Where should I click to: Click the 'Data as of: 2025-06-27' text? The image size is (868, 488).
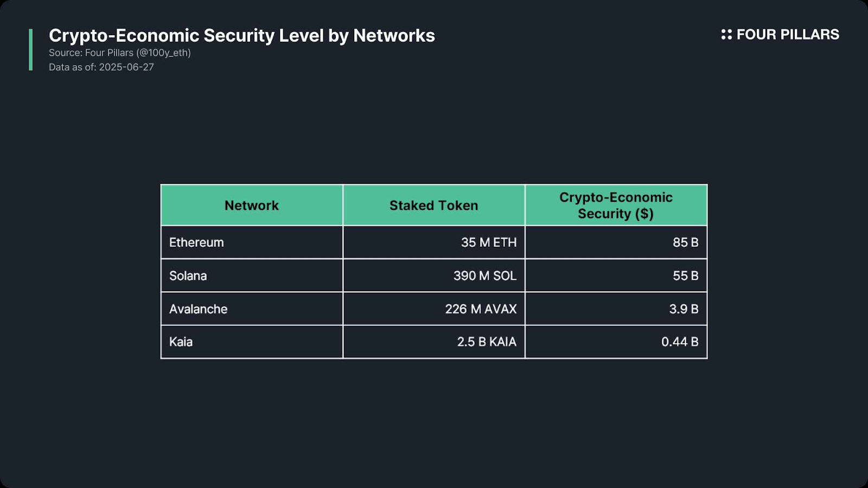(101, 67)
